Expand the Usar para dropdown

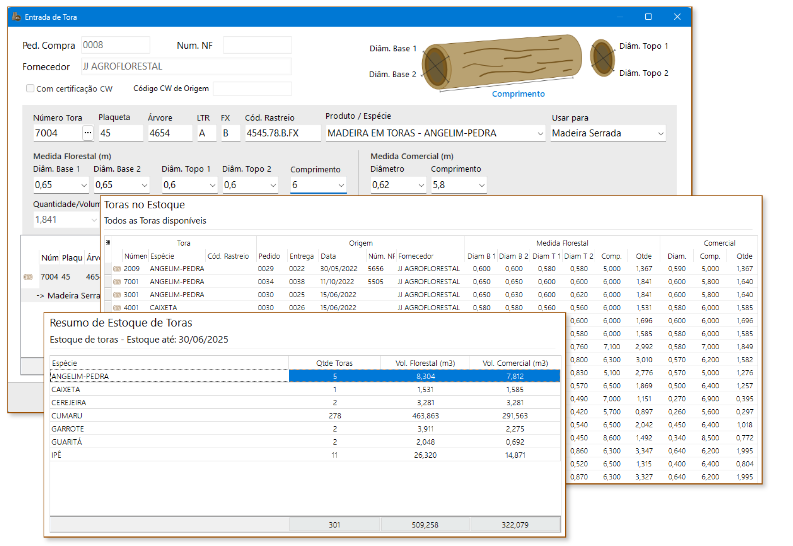pos(660,133)
